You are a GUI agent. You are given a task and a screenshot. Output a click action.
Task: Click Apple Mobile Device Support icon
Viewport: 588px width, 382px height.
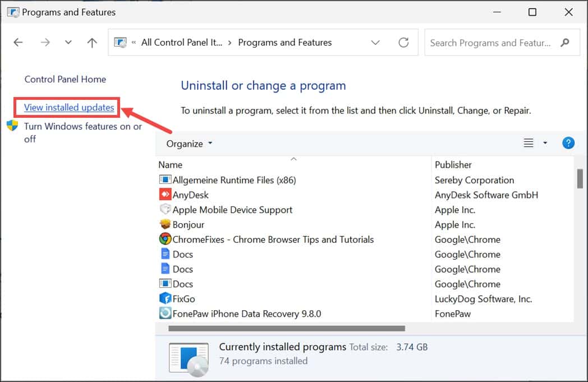coord(165,209)
